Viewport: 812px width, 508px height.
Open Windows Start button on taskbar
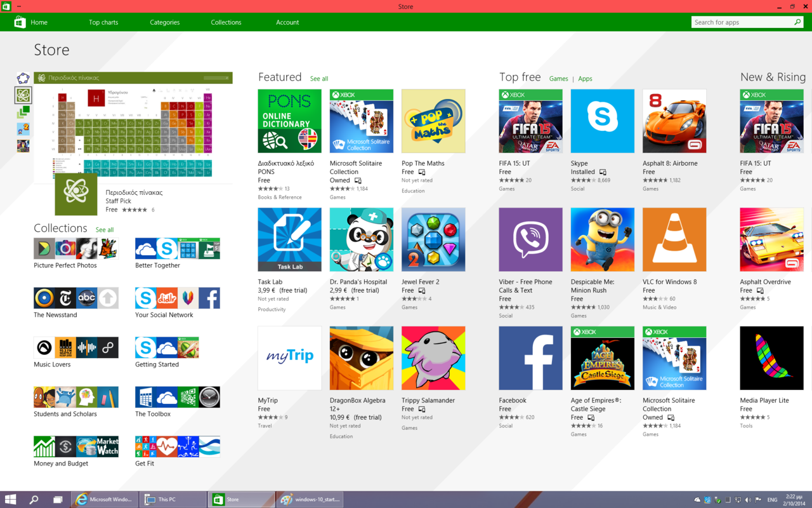point(10,499)
